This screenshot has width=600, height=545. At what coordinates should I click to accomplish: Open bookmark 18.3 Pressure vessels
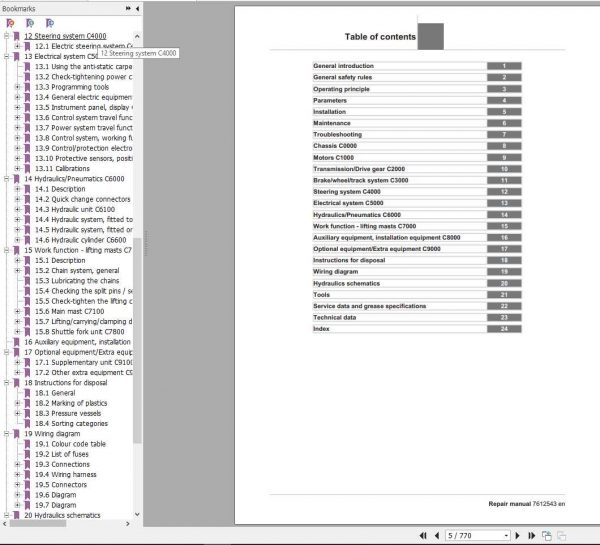[68, 413]
